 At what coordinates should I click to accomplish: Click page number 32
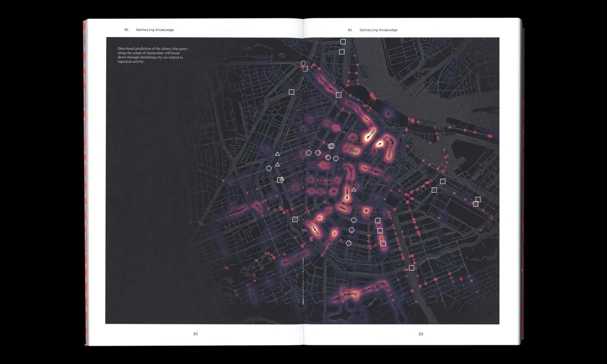coord(196,333)
